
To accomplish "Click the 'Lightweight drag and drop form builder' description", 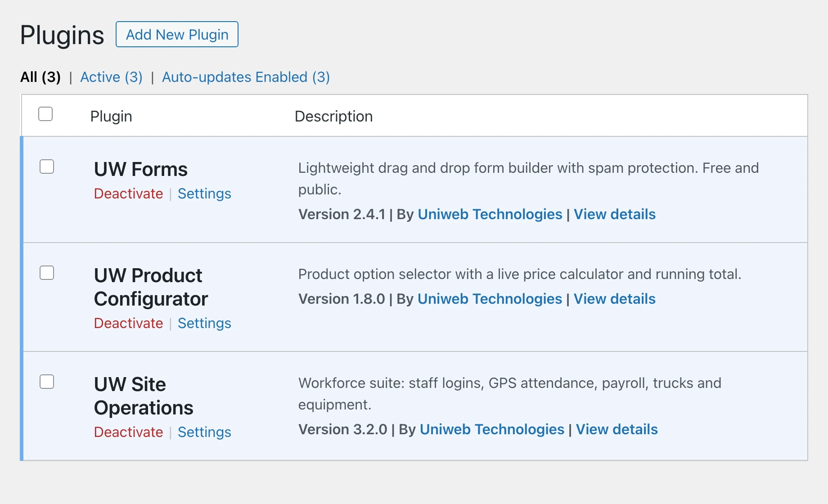I will click(x=528, y=179).
